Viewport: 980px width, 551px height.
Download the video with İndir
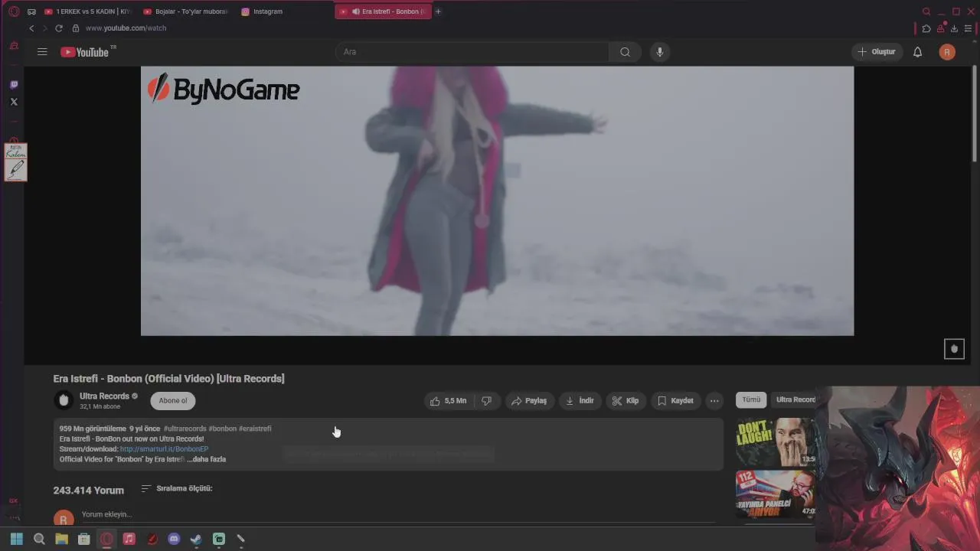pyautogui.click(x=580, y=401)
